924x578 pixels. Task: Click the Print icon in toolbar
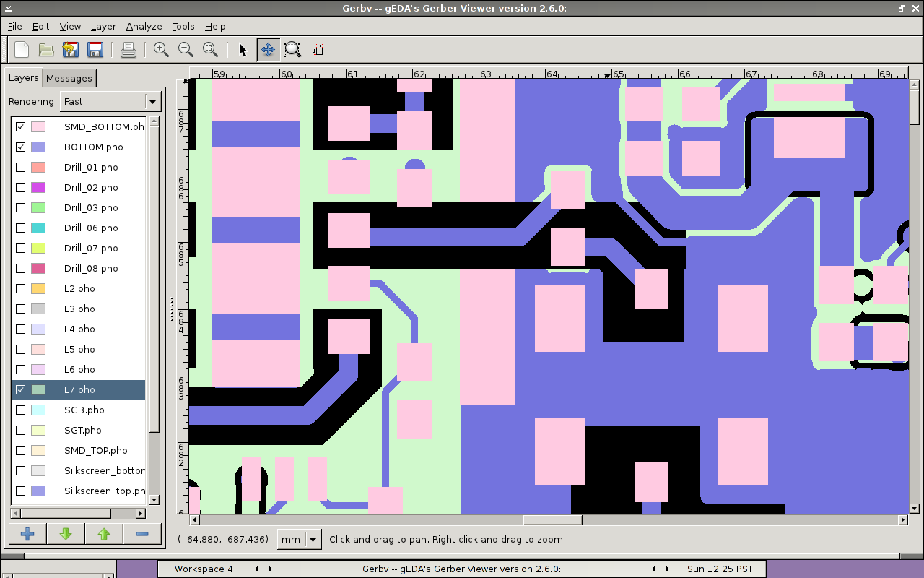tap(128, 50)
